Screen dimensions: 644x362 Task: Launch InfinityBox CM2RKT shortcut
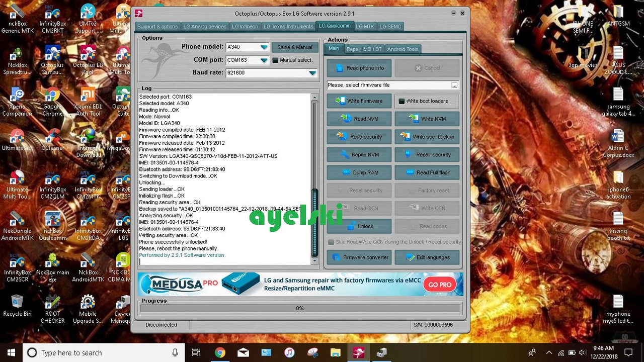point(52,18)
